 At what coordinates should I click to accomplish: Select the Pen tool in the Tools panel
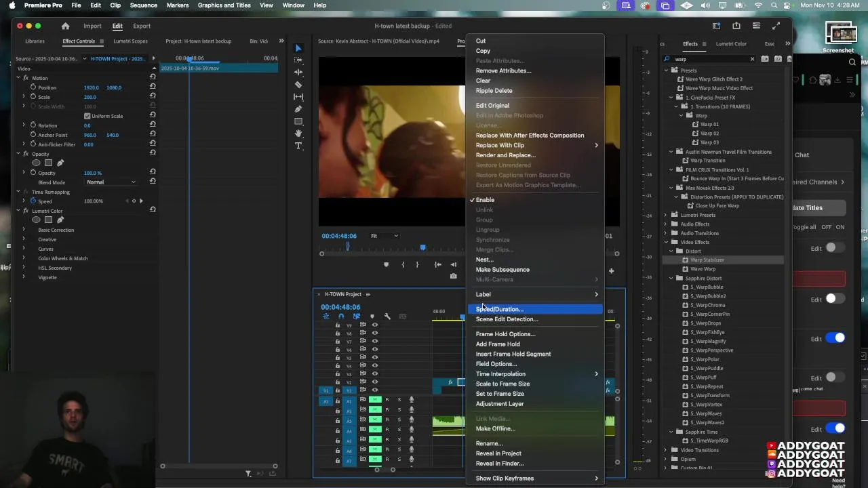(298, 109)
